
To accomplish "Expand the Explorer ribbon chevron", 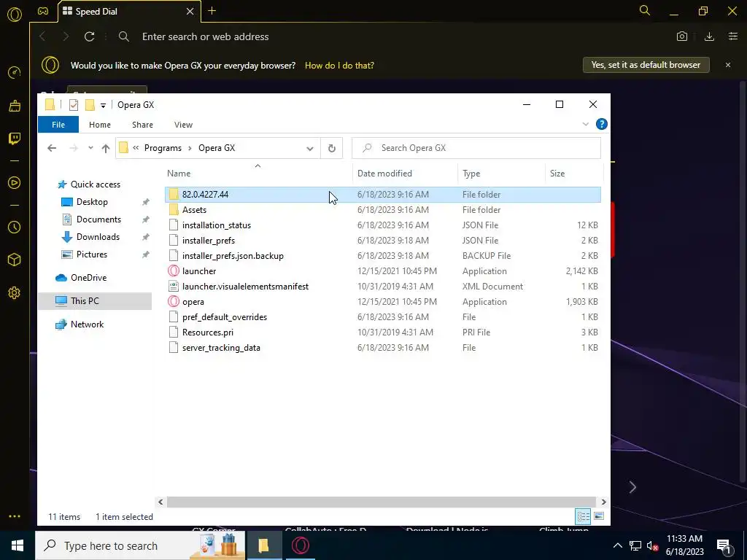I will coord(586,124).
